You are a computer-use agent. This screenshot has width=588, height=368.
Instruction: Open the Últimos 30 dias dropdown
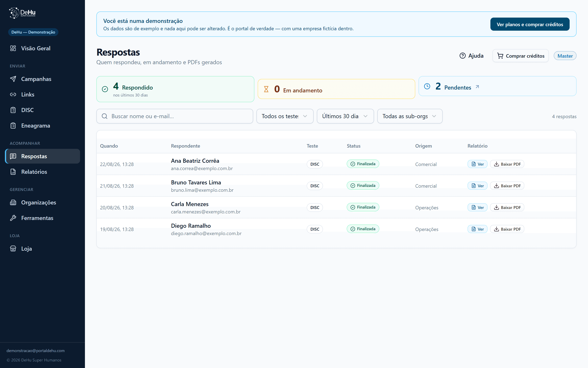coord(345,116)
